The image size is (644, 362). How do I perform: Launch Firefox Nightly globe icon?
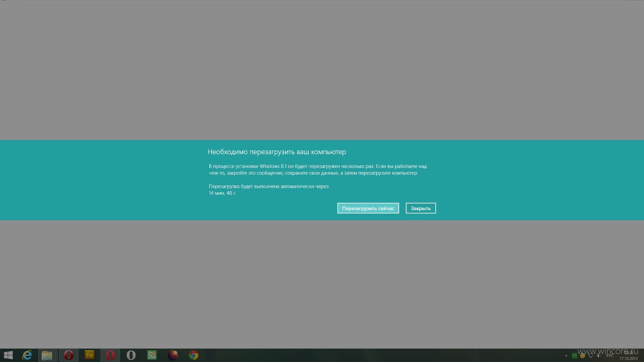click(x=173, y=355)
